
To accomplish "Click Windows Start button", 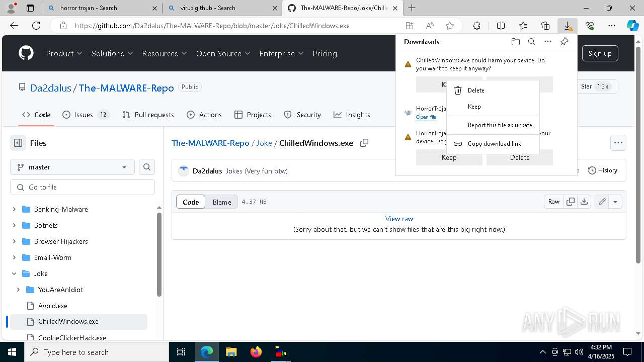I will tap(12, 352).
